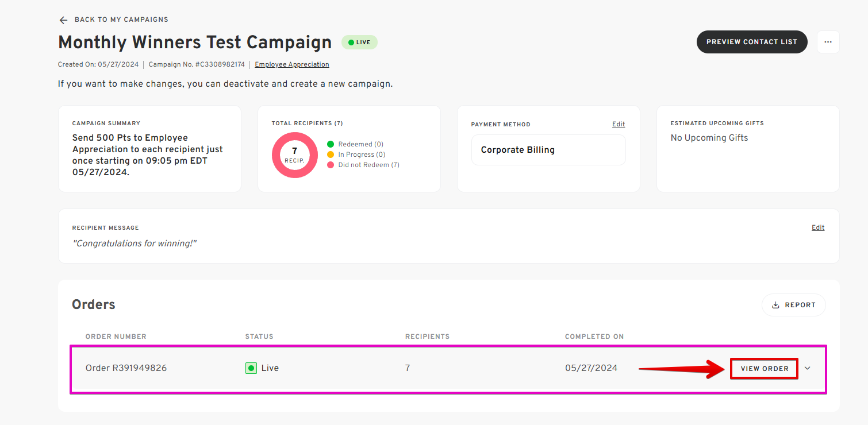
Task: Click the pink Did not Redeem legend dot
Action: pyautogui.click(x=331, y=165)
